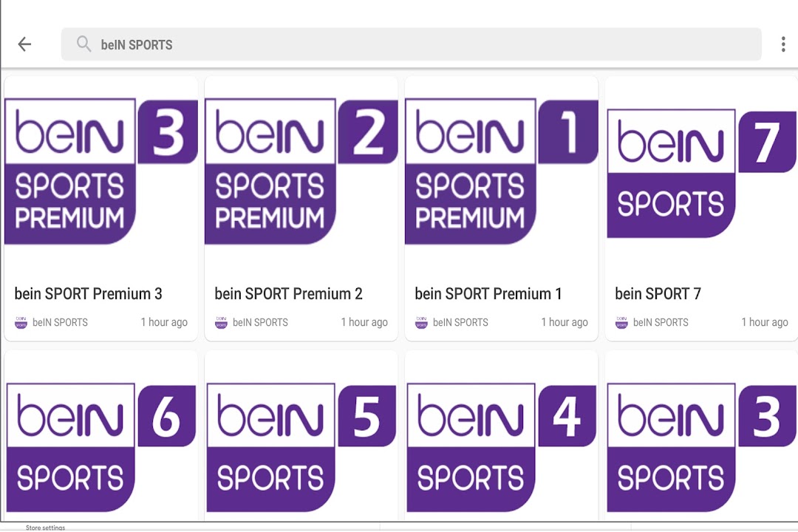Click the Store settings text

[x=45, y=528]
